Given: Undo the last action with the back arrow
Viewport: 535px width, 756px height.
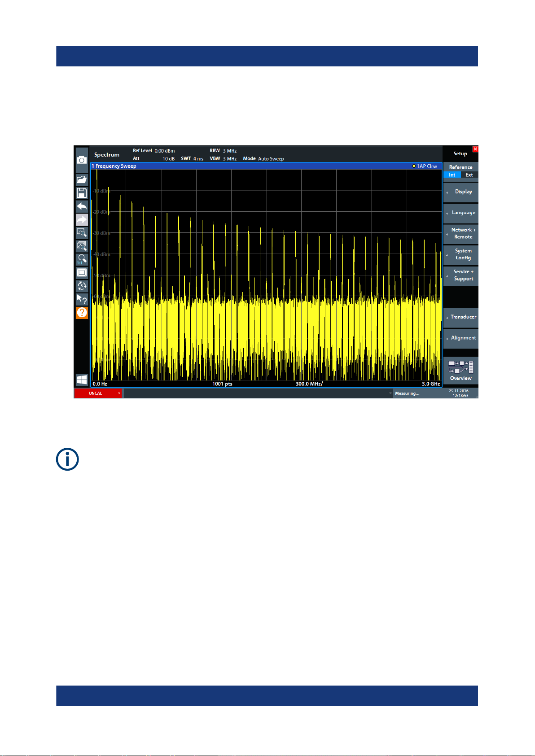Looking at the screenshot, I should 82,206.
